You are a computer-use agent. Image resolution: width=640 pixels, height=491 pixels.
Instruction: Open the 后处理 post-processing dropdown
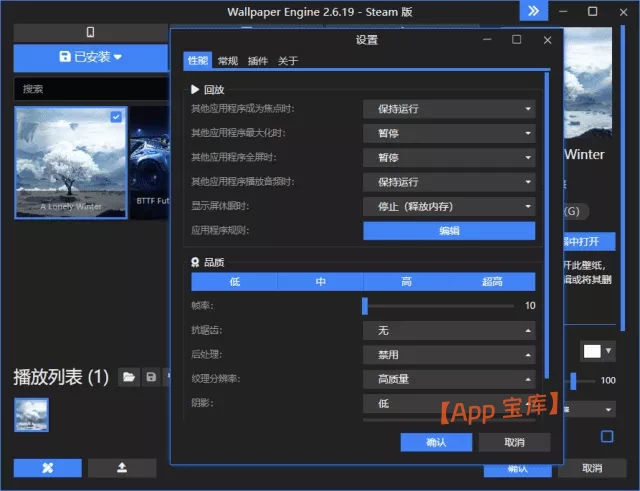pos(449,355)
